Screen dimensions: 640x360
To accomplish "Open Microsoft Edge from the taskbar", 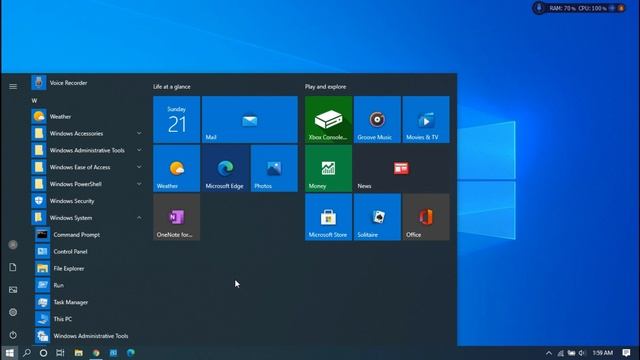I will click(x=131, y=353).
